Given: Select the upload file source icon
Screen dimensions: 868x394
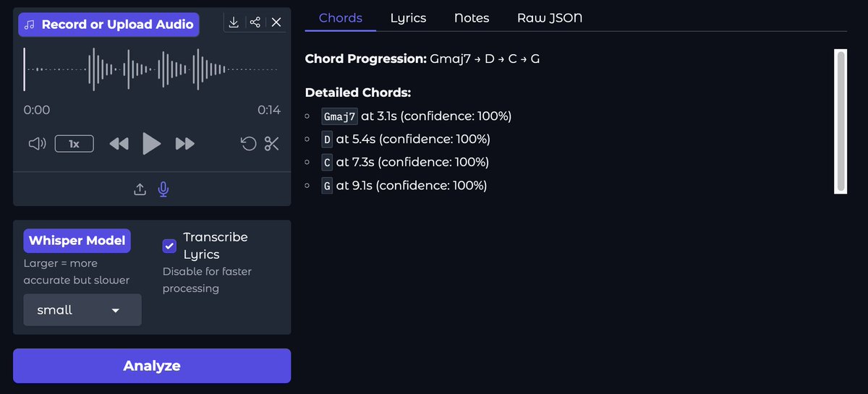Looking at the screenshot, I should pos(140,189).
